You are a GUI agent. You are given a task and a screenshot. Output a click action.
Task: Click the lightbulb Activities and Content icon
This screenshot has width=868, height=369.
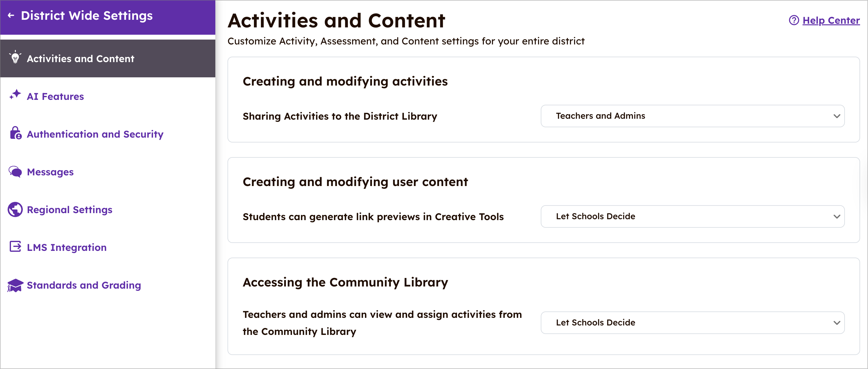(x=15, y=58)
